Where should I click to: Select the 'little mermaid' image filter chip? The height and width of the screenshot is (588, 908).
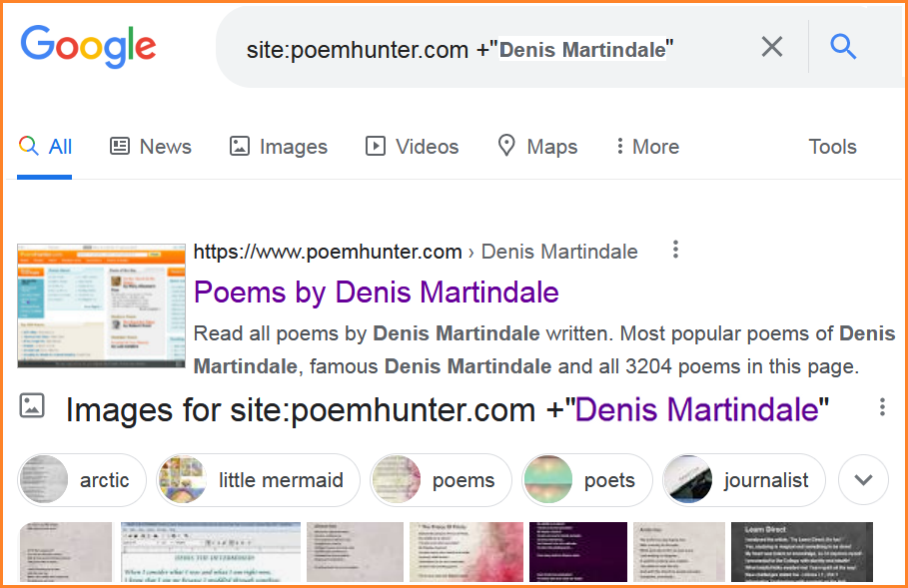coord(258,480)
